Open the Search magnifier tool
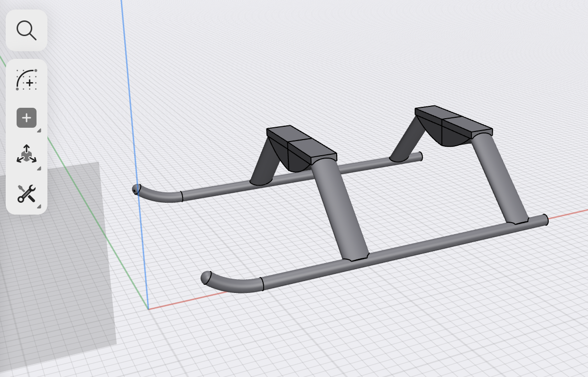 [27, 30]
